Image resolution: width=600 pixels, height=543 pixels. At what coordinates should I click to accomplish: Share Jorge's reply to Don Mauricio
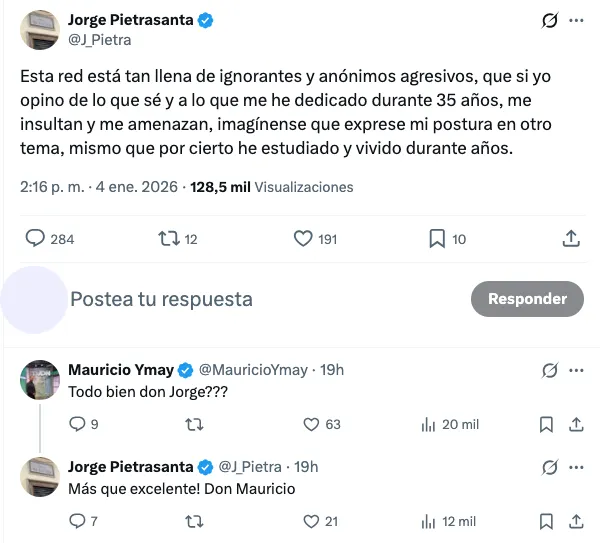pyautogui.click(x=576, y=521)
